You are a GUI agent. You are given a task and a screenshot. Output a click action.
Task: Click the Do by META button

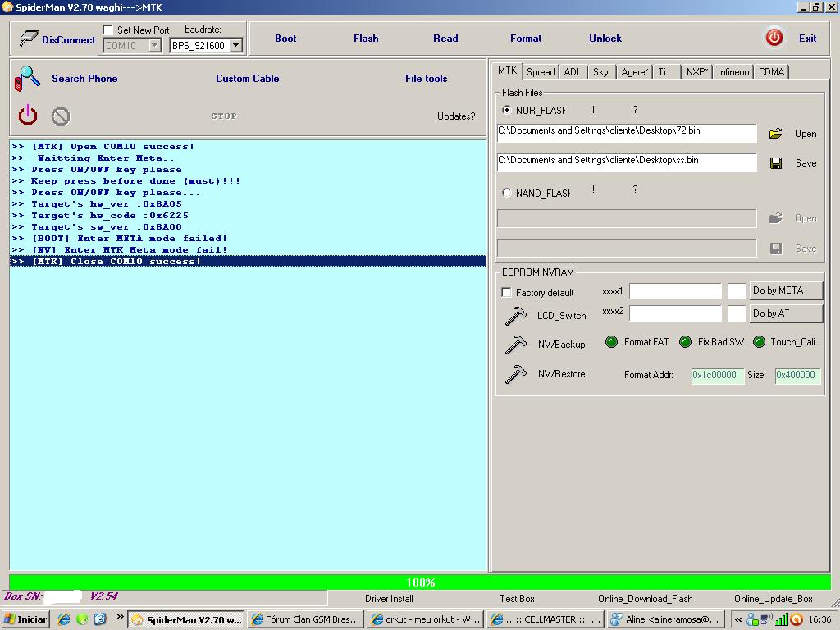[785, 290]
